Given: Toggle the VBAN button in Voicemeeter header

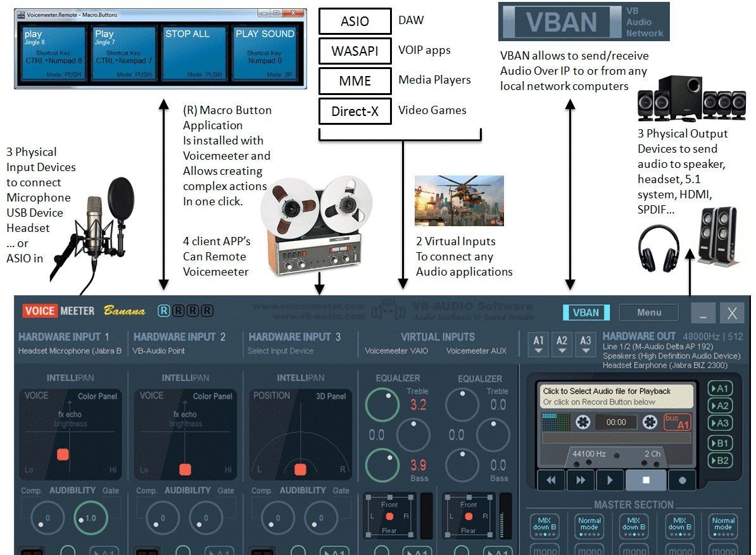Looking at the screenshot, I should (x=586, y=313).
